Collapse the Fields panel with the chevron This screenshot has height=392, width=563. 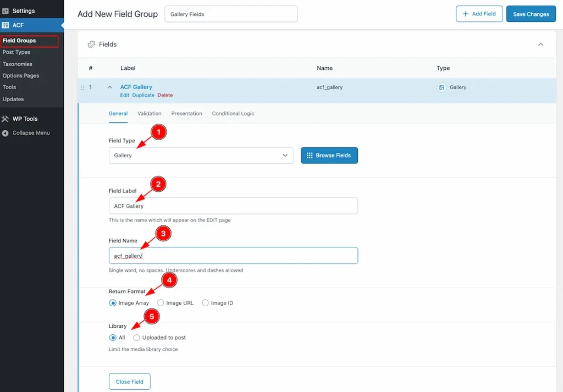tap(540, 45)
